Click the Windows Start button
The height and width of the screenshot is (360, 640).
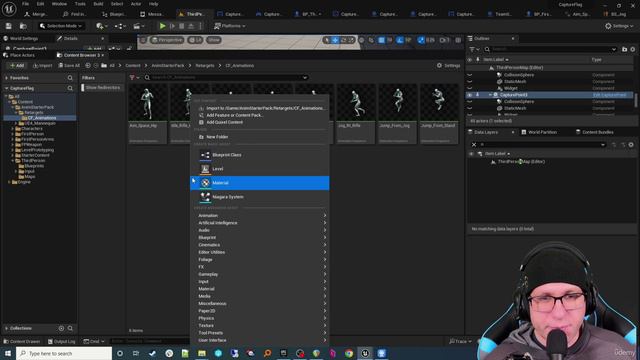point(8,353)
